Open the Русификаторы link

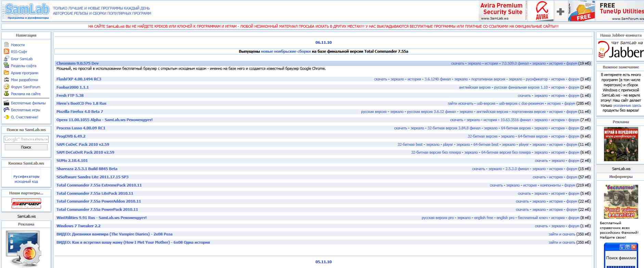(26, 177)
